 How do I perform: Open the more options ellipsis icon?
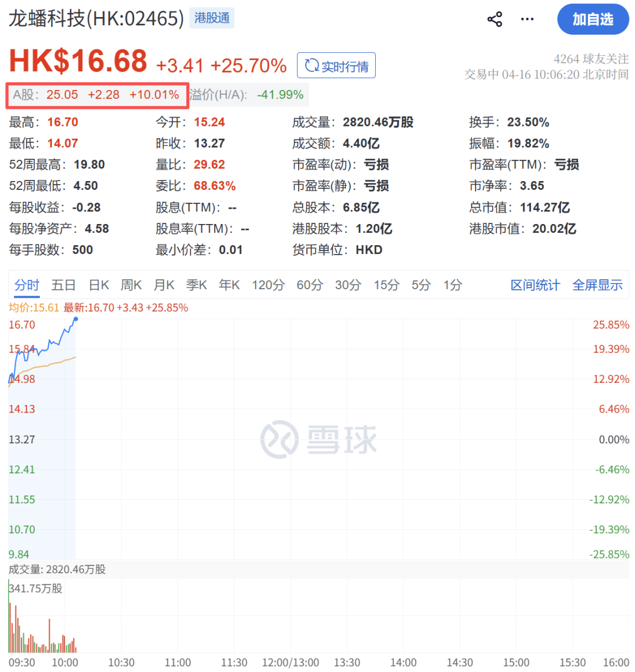click(527, 19)
